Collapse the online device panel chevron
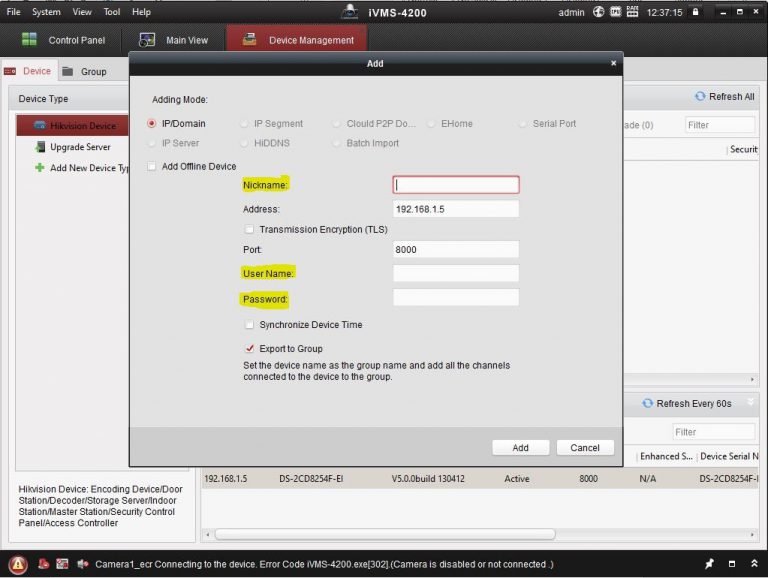Screen dimensions: 768x578 coord(750,402)
